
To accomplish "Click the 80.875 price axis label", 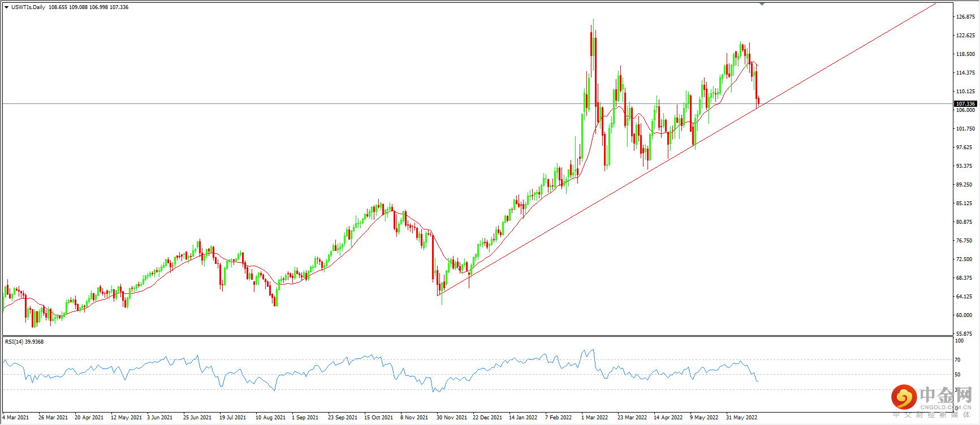I will (x=964, y=222).
